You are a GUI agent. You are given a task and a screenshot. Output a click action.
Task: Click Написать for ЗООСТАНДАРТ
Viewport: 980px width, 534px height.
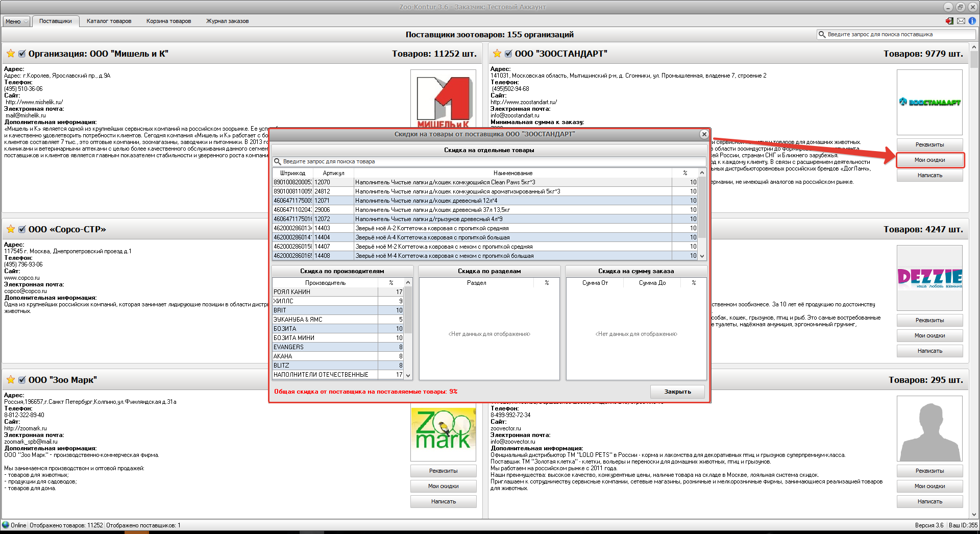pos(929,175)
